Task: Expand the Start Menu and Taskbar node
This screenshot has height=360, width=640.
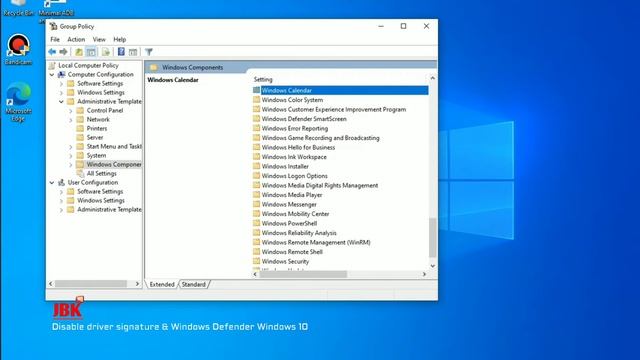Action: (71, 147)
